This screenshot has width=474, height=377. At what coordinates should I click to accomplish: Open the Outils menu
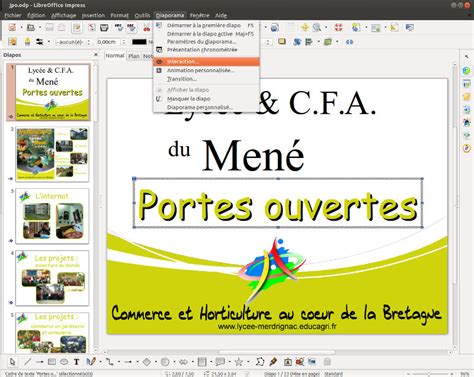pos(142,15)
